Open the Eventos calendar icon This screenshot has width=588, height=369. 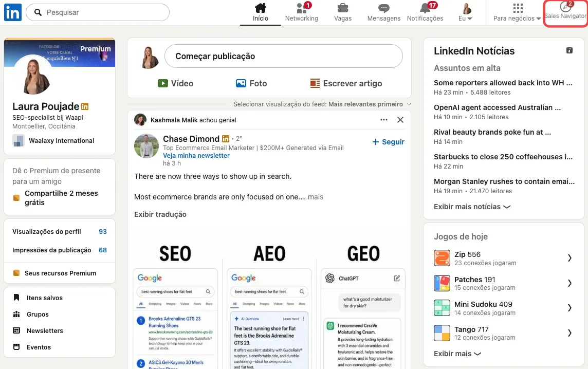tap(16, 347)
